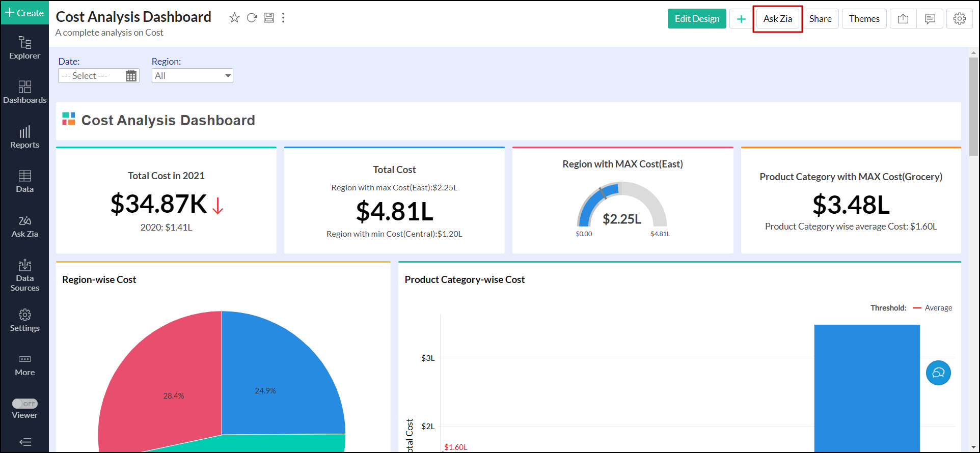The height and width of the screenshot is (453, 980).
Task: Open Explorer in the left sidebar
Action: pyautogui.click(x=24, y=48)
